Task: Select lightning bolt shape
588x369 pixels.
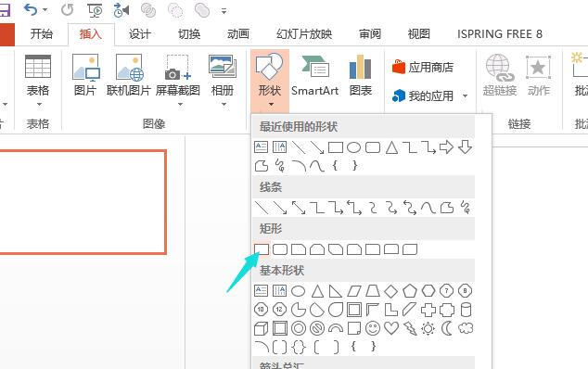Action: point(410,328)
